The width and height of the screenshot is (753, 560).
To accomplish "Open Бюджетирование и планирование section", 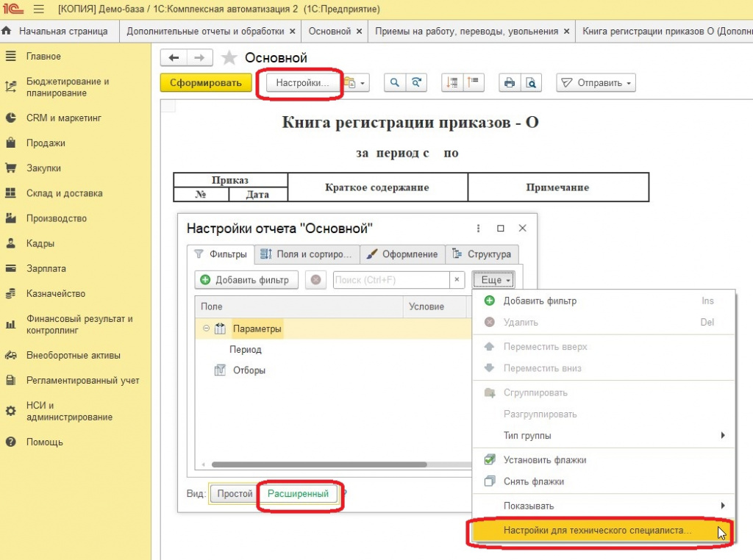I will point(67,87).
